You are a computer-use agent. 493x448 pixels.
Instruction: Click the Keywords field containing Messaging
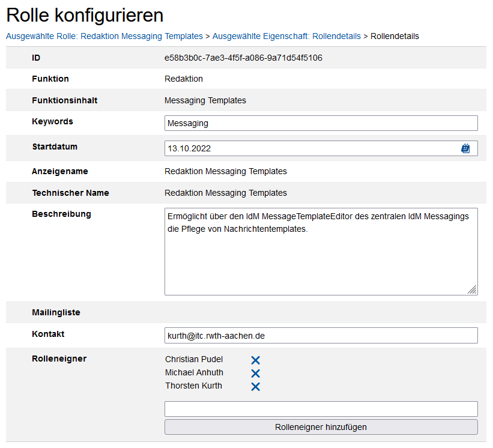tap(321, 123)
